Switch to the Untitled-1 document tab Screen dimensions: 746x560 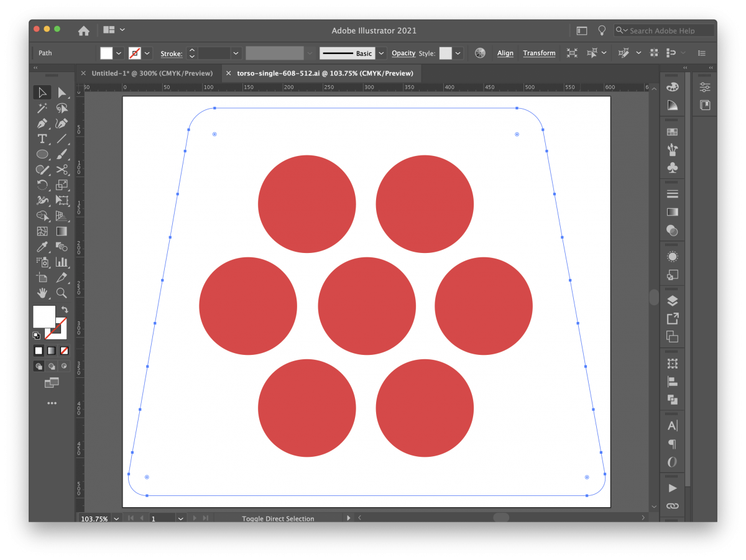tap(152, 73)
